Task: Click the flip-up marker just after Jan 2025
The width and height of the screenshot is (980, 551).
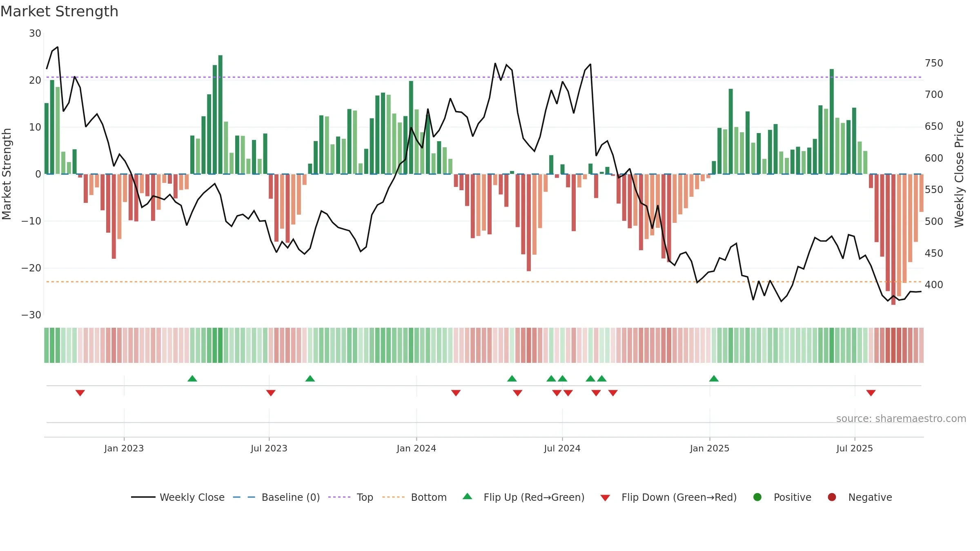Action: tap(714, 378)
